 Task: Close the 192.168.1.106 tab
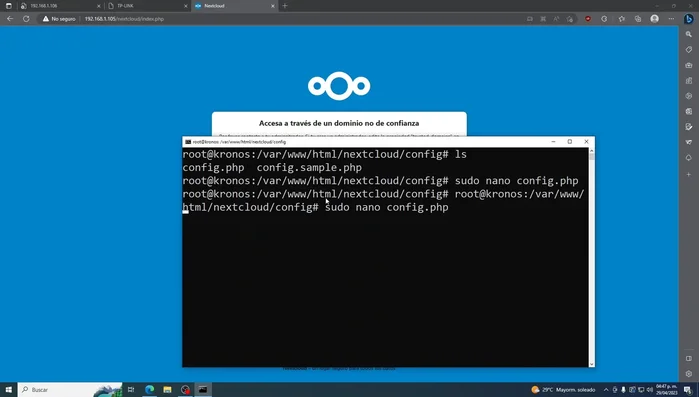99,6
